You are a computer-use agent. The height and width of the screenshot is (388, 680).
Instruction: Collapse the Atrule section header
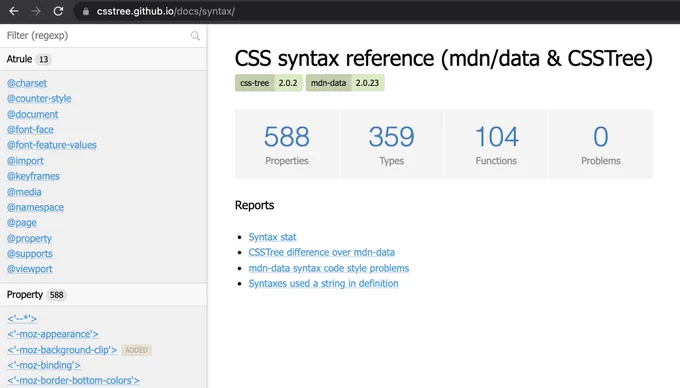[x=103, y=59]
